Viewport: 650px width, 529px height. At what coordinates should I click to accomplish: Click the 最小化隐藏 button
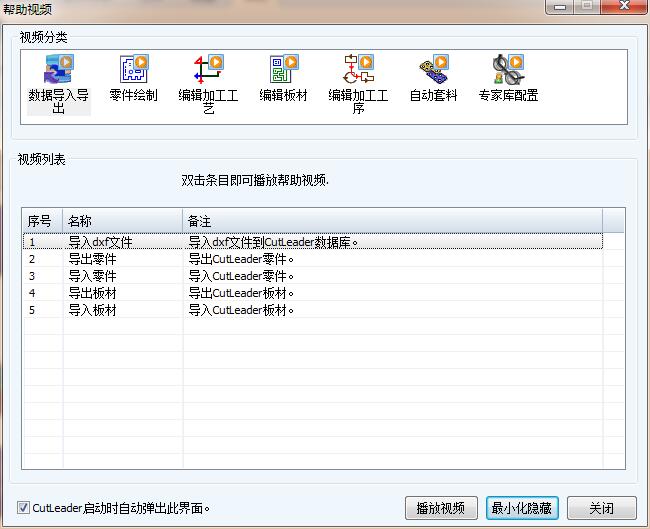point(522,508)
